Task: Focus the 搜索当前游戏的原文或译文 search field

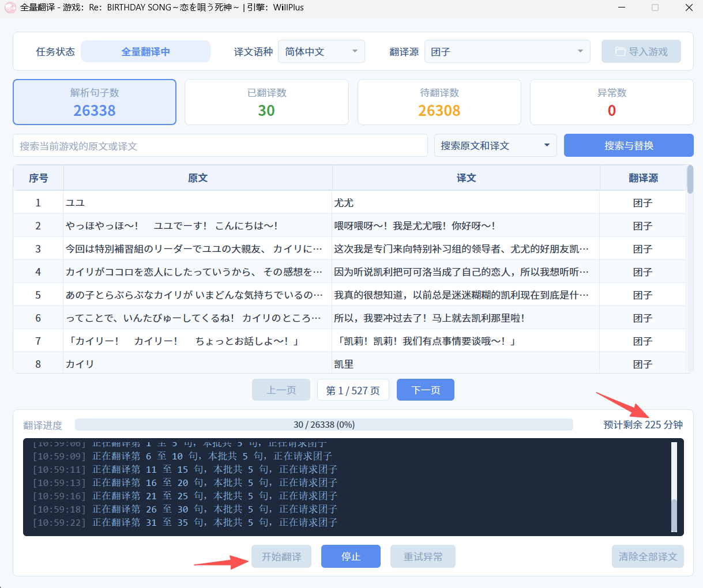Action: click(x=220, y=145)
